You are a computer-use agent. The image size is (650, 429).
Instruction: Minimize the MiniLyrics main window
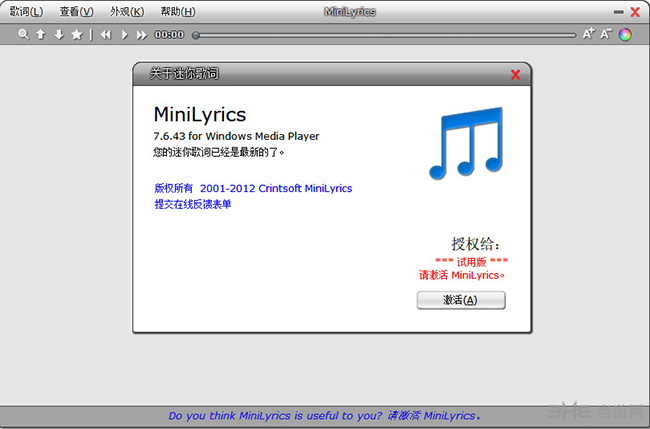pyautogui.click(x=618, y=12)
